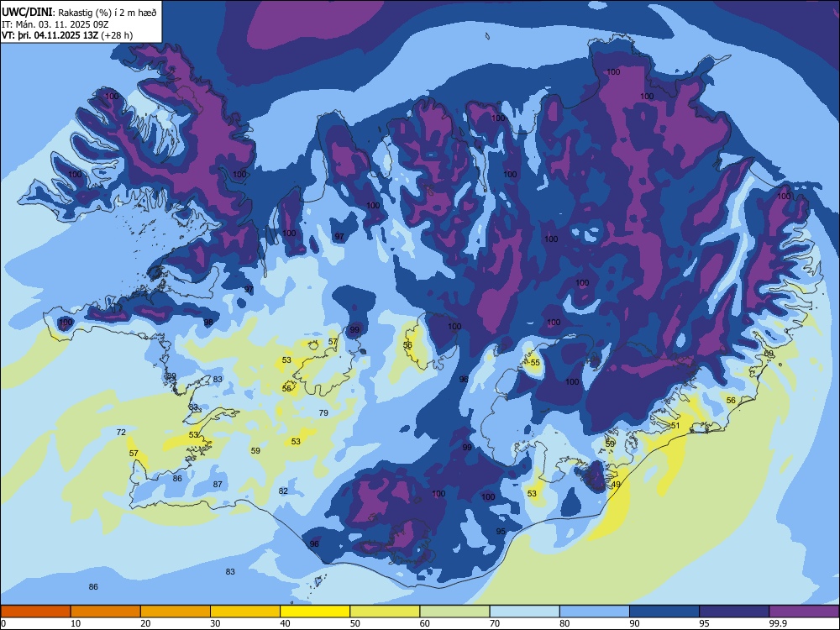Click the humidity value '95' on the map
The height and width of the screenshot is (630, 840).
point(501,532)
